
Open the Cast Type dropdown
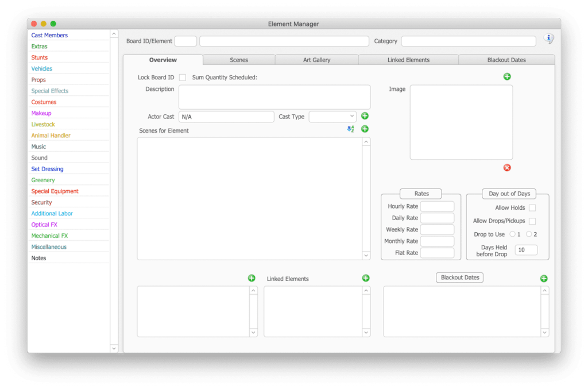tap(332, 117)
